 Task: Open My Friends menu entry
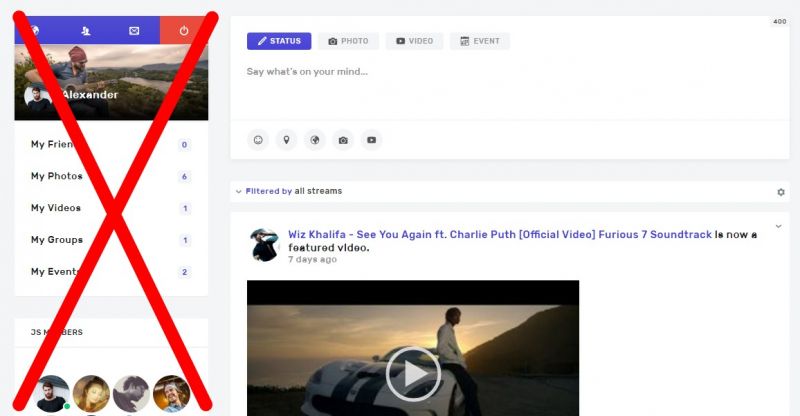coord(53,144)
